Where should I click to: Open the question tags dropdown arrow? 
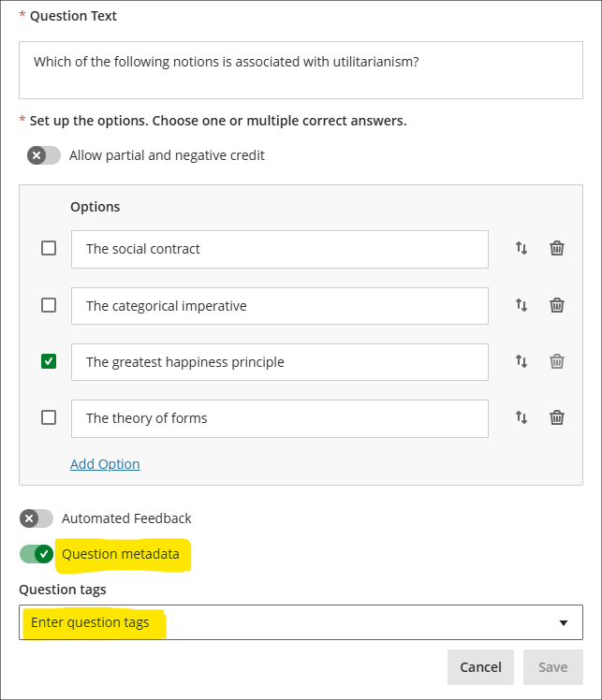[x=564, y=622]
